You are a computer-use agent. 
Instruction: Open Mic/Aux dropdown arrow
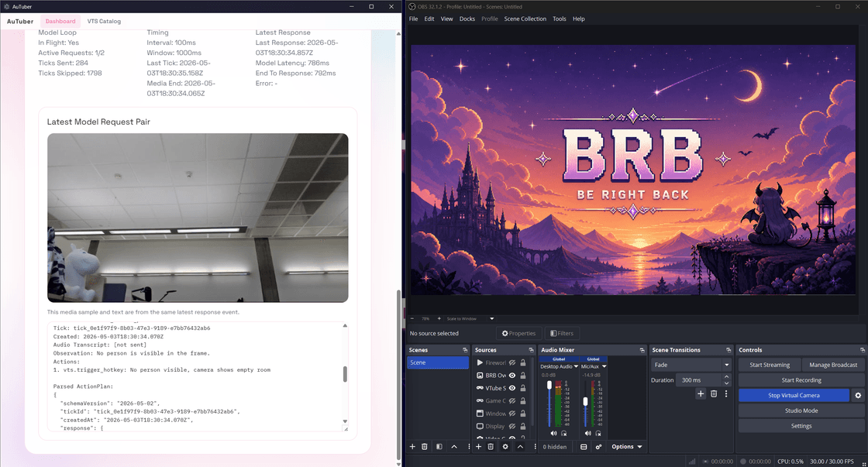pos(604,366)
